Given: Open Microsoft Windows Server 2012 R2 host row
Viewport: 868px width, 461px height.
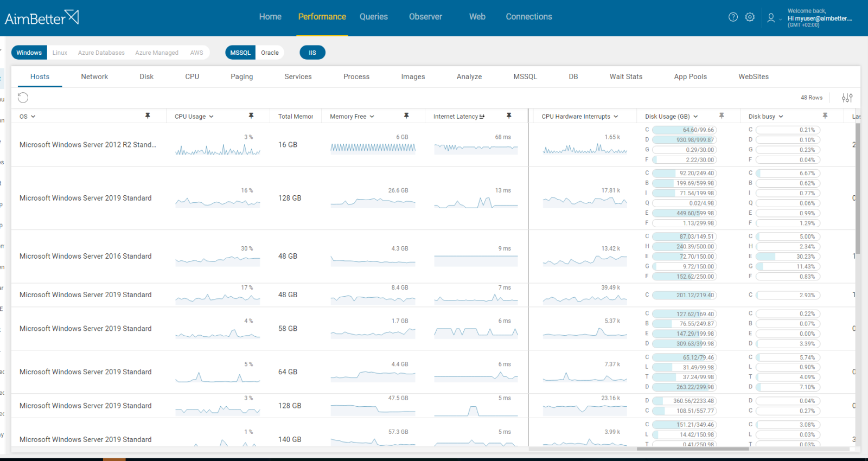Looking at the screenshot, I should (88, 145).
